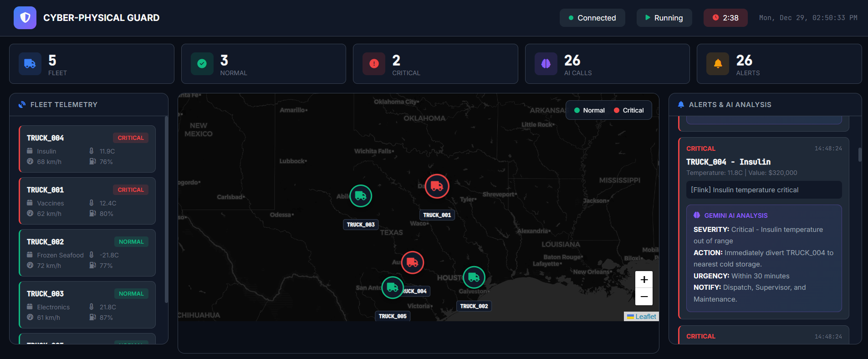This screenshot has width=868, height=359.
Task: Click TRUCK_002 speedometer icon beside 72 km/h
Action: coord(30,265)
